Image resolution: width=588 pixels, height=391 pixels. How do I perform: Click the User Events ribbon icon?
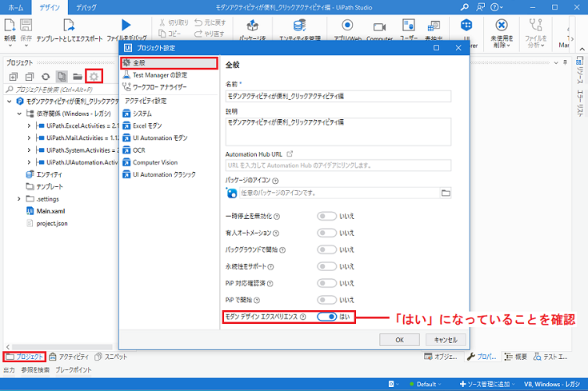[408, 25]
